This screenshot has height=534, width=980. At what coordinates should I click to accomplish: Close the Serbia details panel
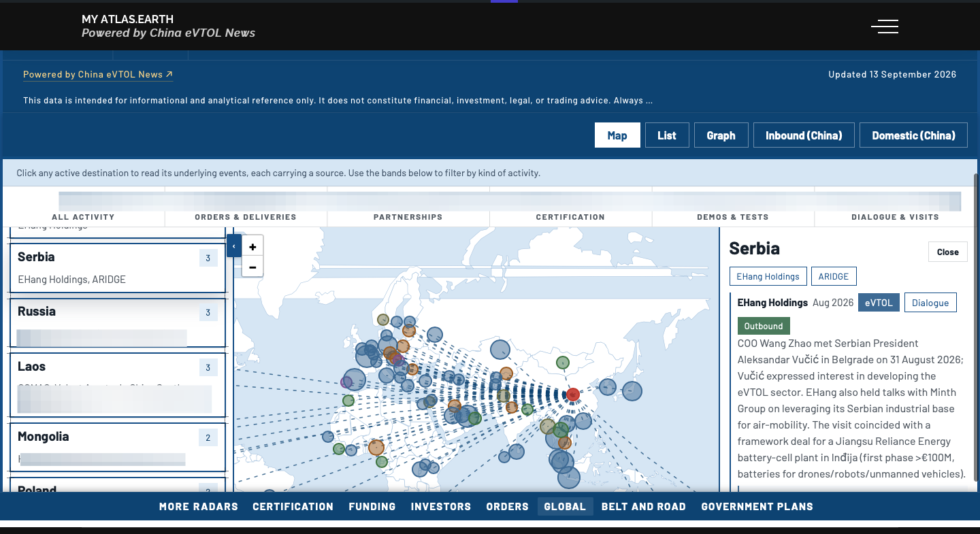[947, 252]
